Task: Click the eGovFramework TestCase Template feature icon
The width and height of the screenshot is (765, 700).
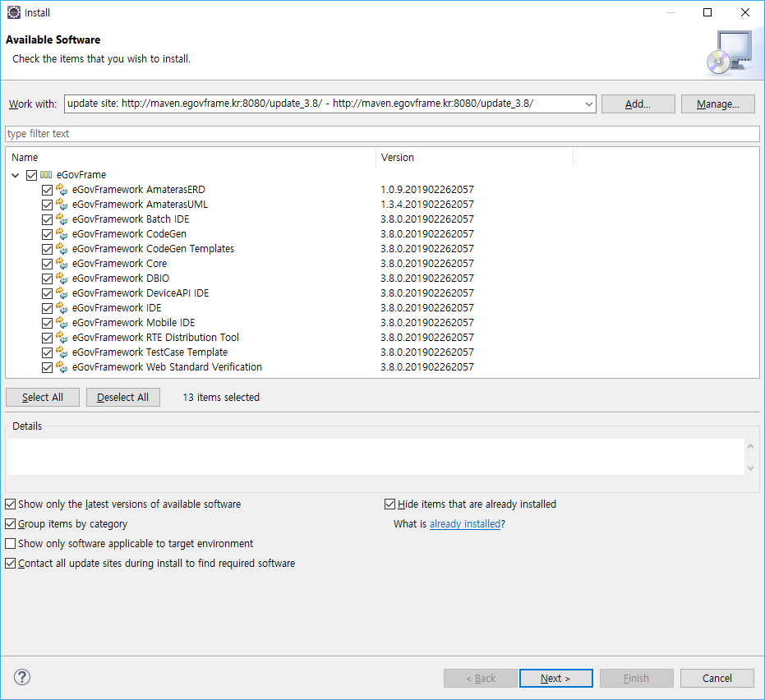Action: pyautogui.click(x=62, y=352)
